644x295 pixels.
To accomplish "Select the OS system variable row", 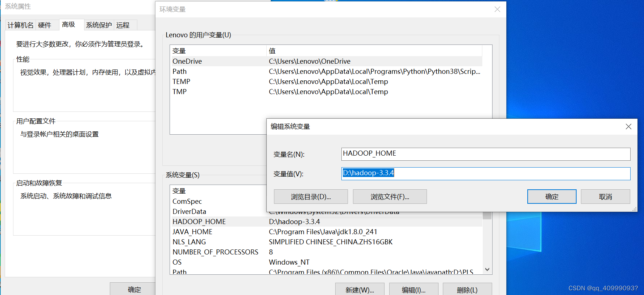I will (326, 262).
